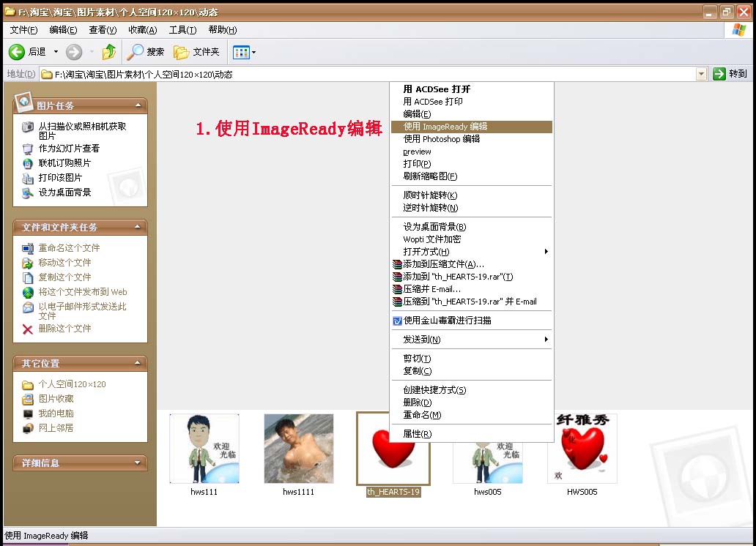Click the 设为桌面背景 sidebar link

coord(64,192)
